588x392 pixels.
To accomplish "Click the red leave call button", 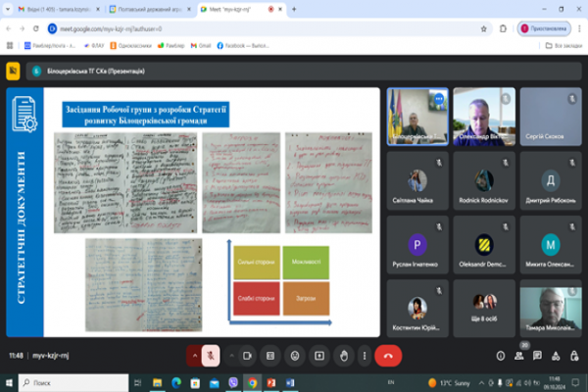I will tap(388, 356).
